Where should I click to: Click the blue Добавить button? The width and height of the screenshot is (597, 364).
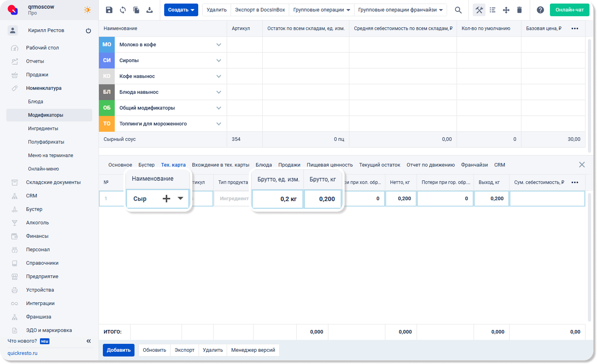[x=119, y=350]
